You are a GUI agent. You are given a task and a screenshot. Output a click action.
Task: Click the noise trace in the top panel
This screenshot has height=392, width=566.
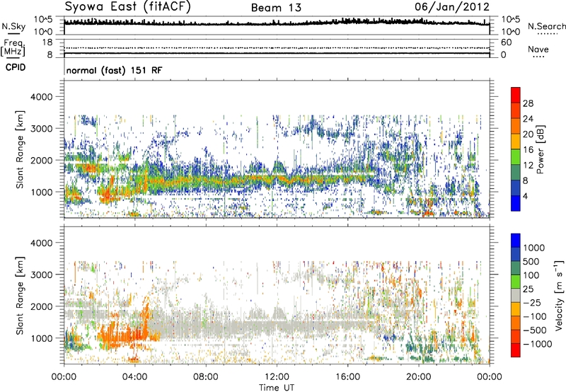coord(277,23)
